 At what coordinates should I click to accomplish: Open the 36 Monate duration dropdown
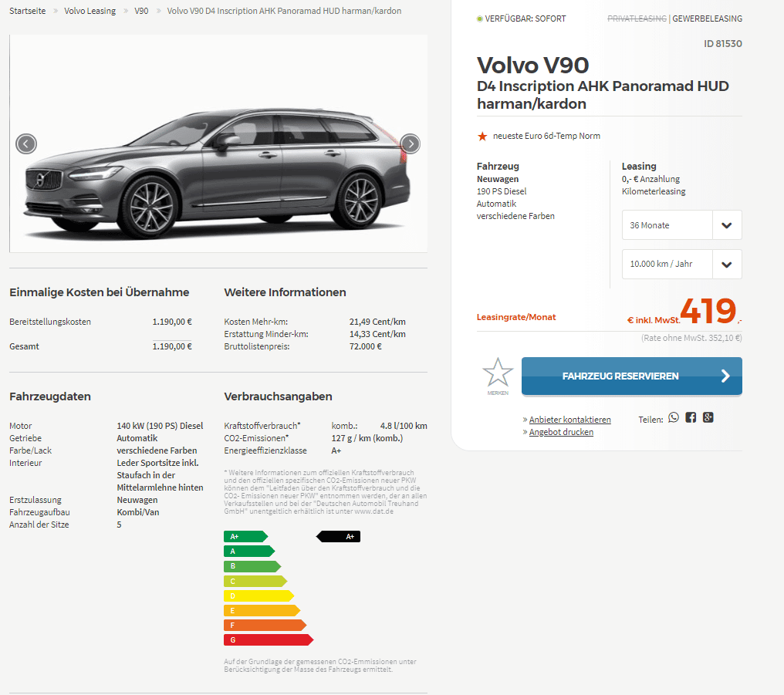(681, 224)
